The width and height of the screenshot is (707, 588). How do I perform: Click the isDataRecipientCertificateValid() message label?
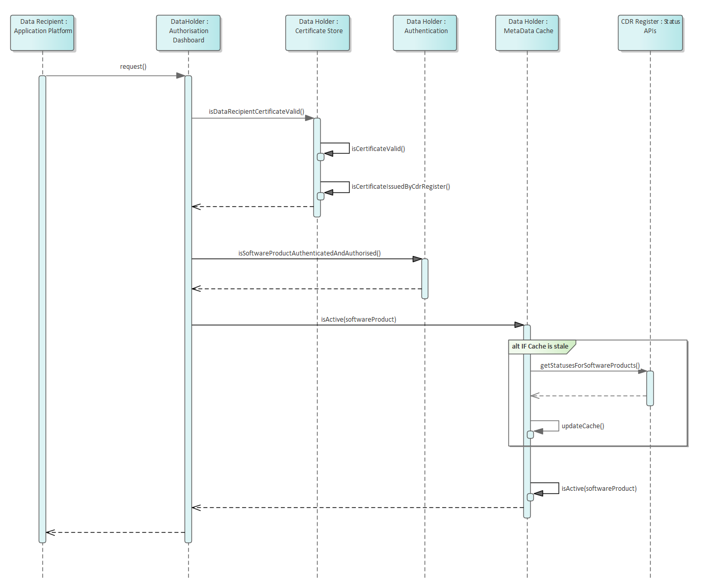[x=256, y=112]
